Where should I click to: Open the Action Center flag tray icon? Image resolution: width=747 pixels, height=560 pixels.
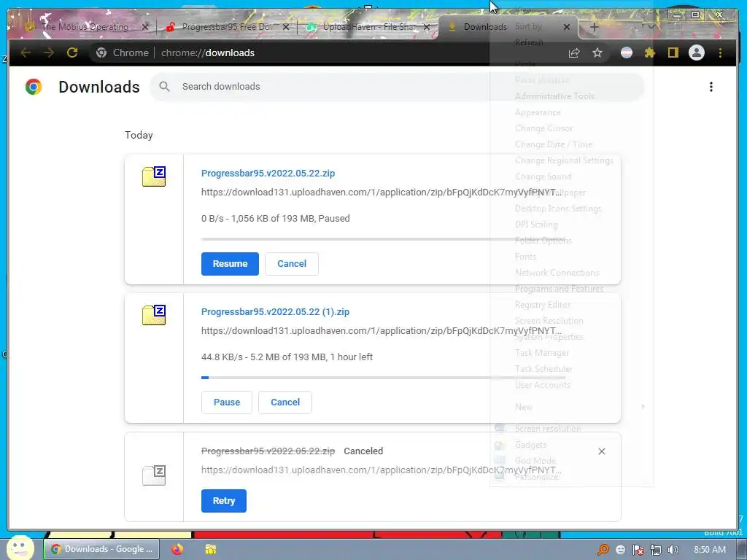point(638,550)
